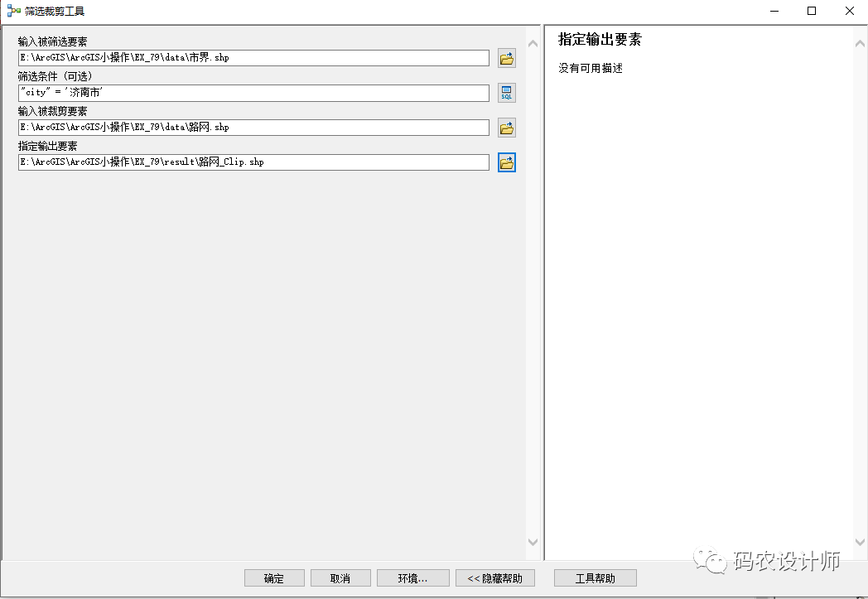Close the 筛选裁剪工具 dialog
868x599 pixels.
tap(849, 11)
